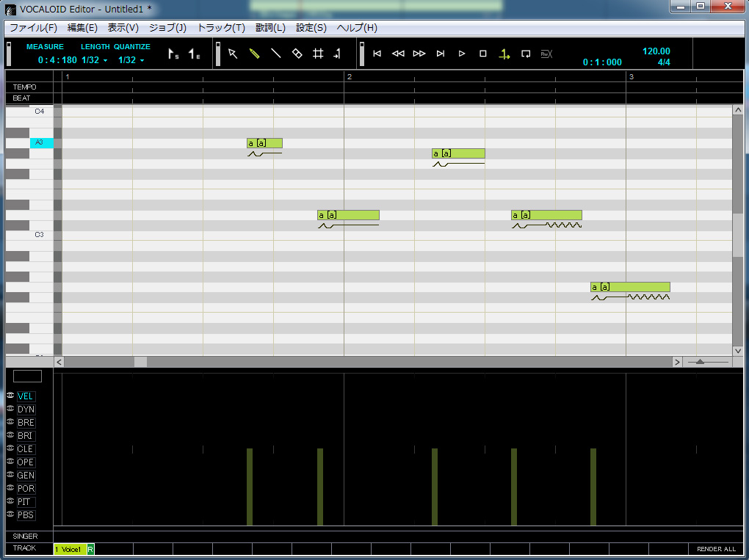Open the ファイル(F) menu
749x560 pixels.
click(34, 28)
